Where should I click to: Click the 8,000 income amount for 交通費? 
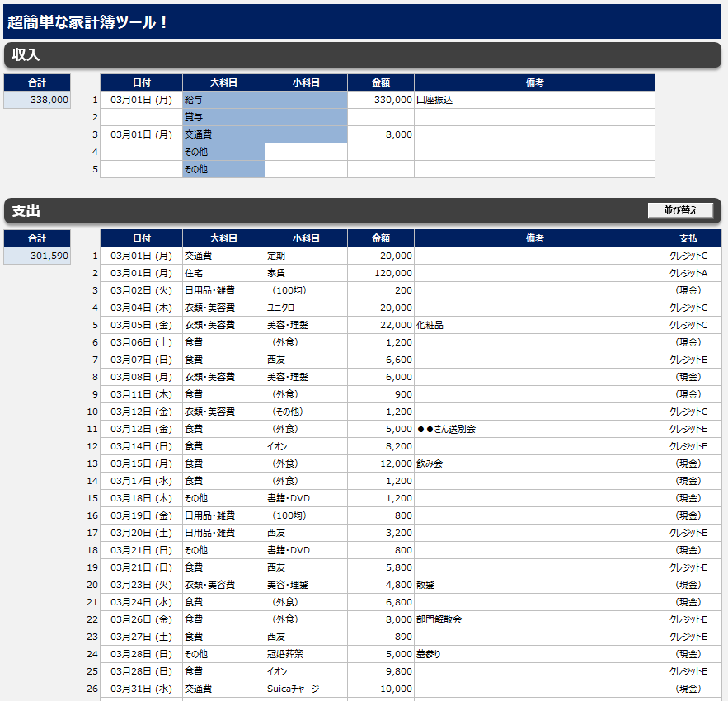click(x=381, y=134)
